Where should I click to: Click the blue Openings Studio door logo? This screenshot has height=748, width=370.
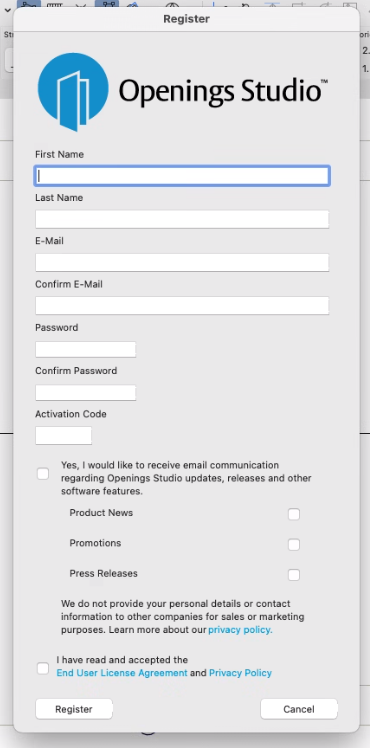(x=73, y=92)
